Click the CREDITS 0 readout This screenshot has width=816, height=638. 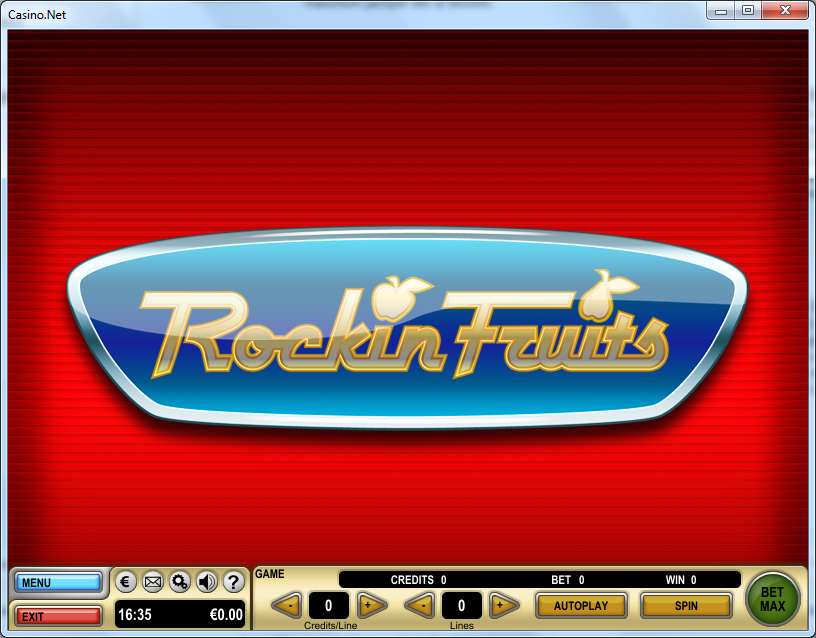(x=418, y=580)
